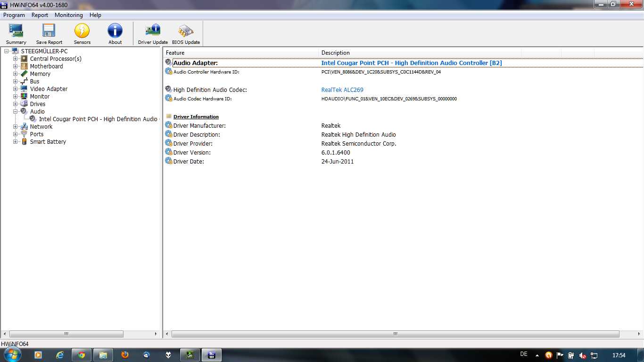Image resolution: width=644 pixels, height=362 pixels.
Task: Open the Help menu
Action: tap(96, 15)
